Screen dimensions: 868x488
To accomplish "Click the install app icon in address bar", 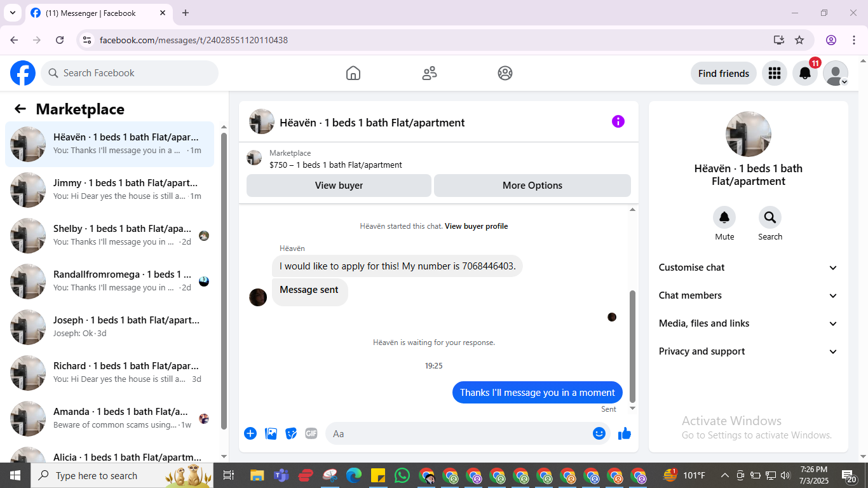I will (x=779, y=40).
